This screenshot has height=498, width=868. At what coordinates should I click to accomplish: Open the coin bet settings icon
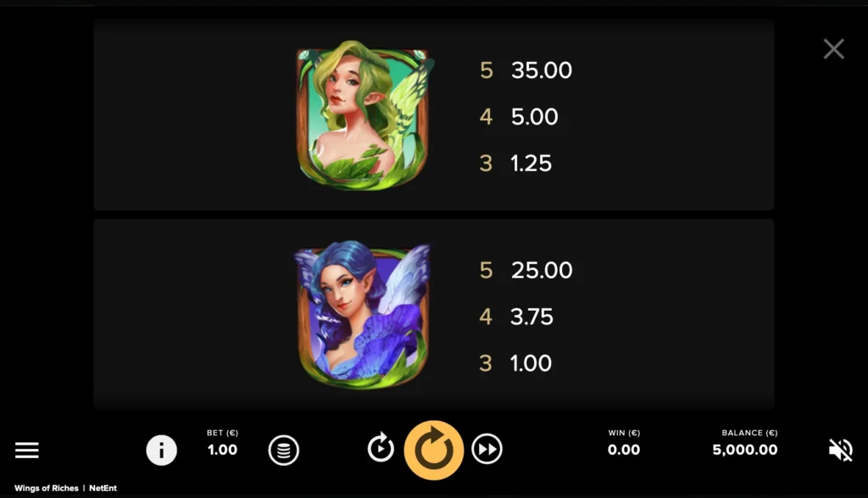click(x=283, y=450)
